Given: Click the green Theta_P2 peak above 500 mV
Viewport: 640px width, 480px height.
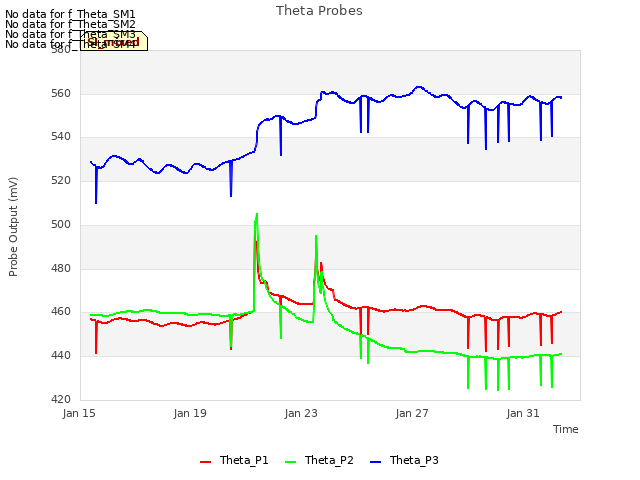Looking at the screenshot, I should click(x=256, y=216).
